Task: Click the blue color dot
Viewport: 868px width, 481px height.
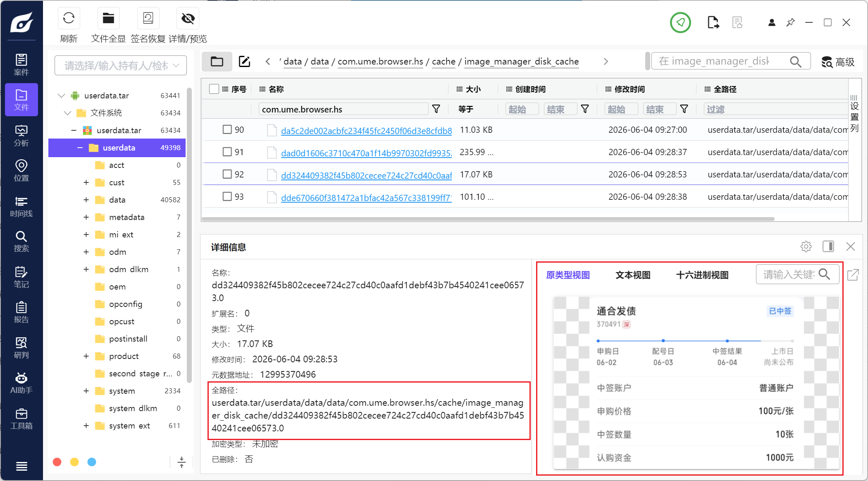Action: click(x=92, y=462)
